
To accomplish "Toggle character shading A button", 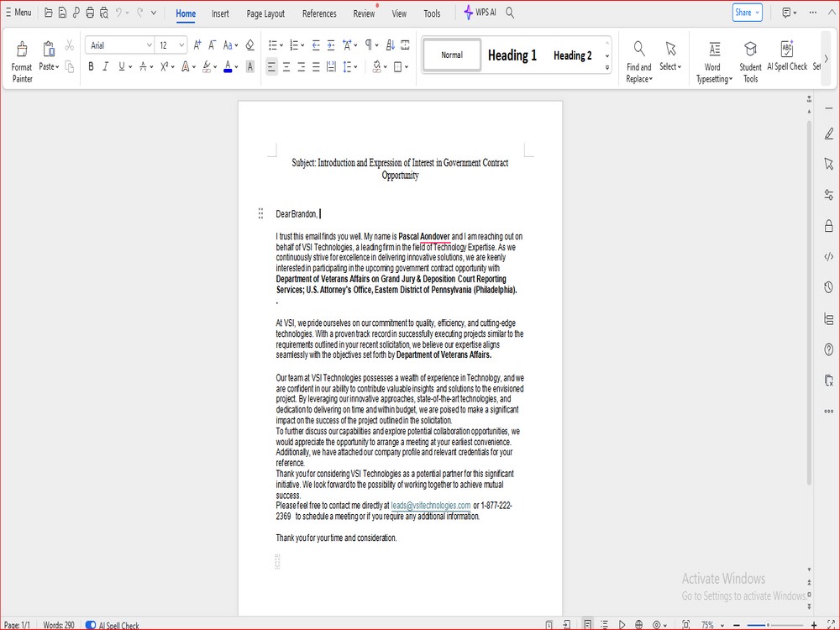I will pyautogui.click(x=249, y=66).
